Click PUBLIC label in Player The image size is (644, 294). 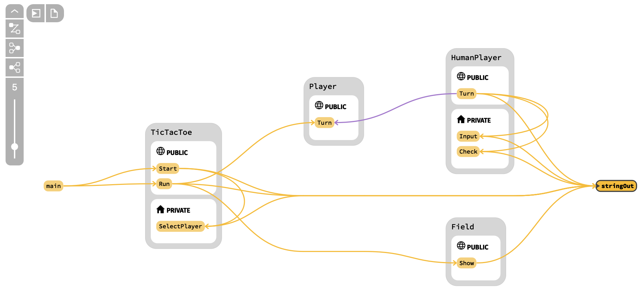[x=336, y=107]
